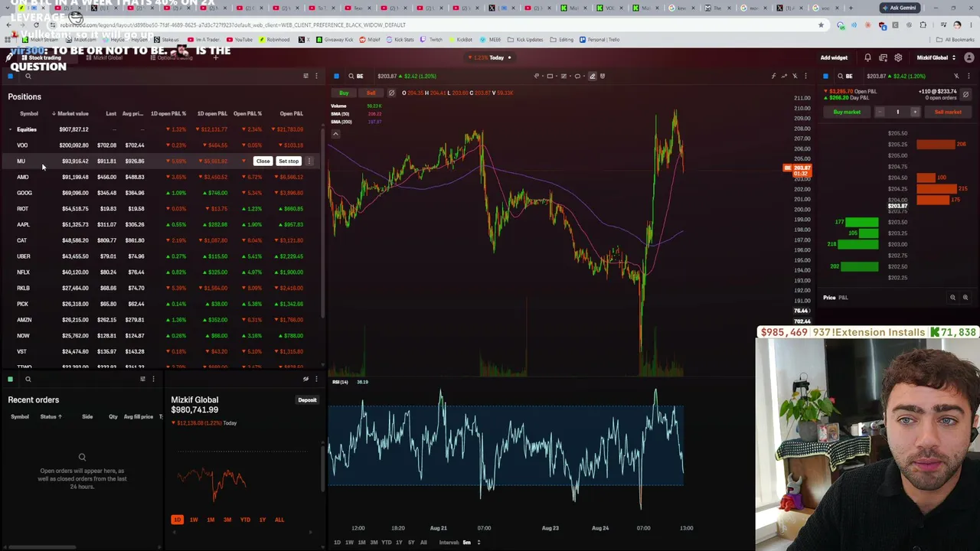This screenshot has width=980, height=551.
Task: Select the chart pencil drawing tool
Action: tap(592, 76)
